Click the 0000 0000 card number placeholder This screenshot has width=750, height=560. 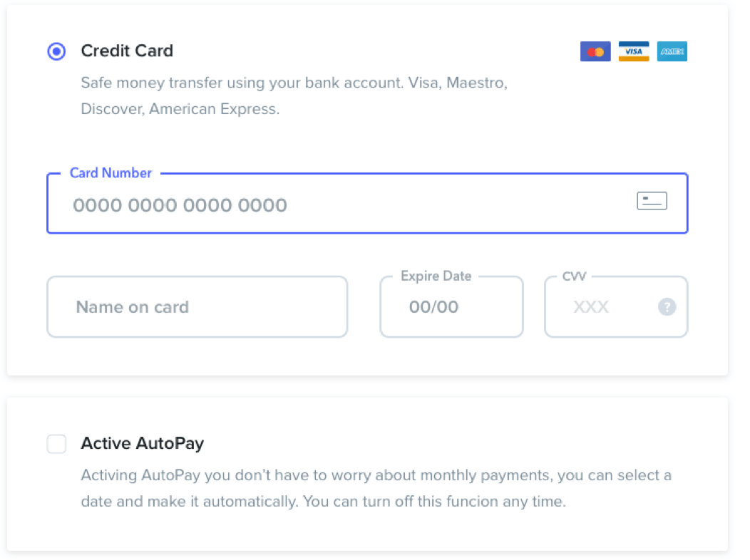coord(179,204)
